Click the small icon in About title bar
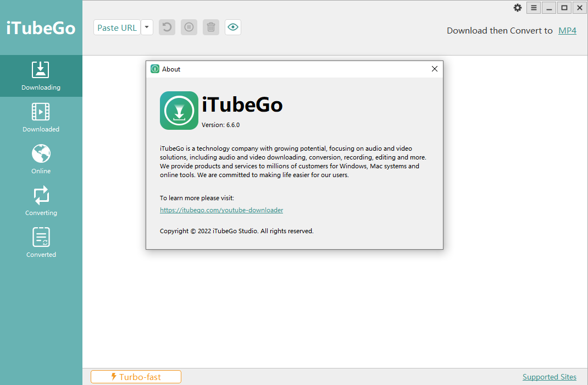The height and width of the screenshot is (385, 588). click(155, 69)
